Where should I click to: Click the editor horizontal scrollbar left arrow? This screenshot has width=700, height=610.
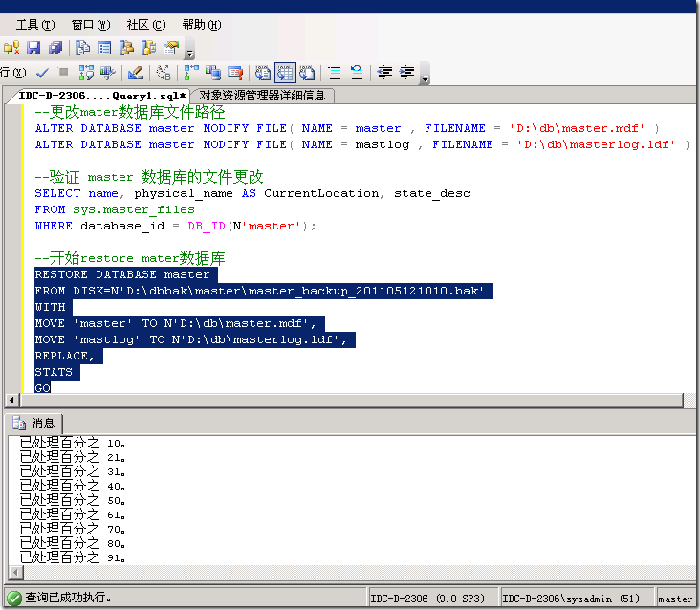[11, 400]
